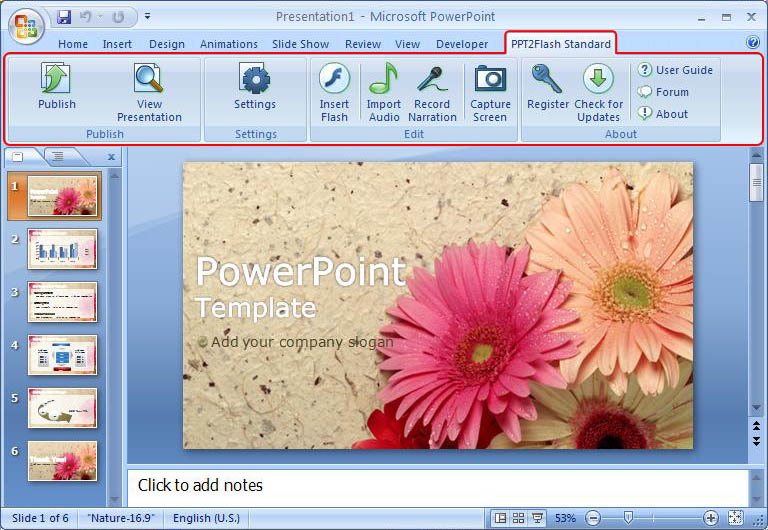Image resolution: width=768 pixels, height=530 pixels.
Task: Click 'Slide 1 of 6' status indicator
Action: point(40,518)
